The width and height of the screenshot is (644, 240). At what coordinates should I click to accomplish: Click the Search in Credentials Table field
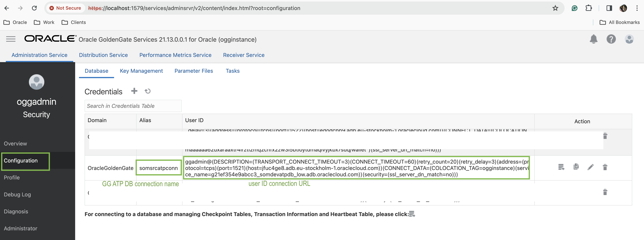133,106
